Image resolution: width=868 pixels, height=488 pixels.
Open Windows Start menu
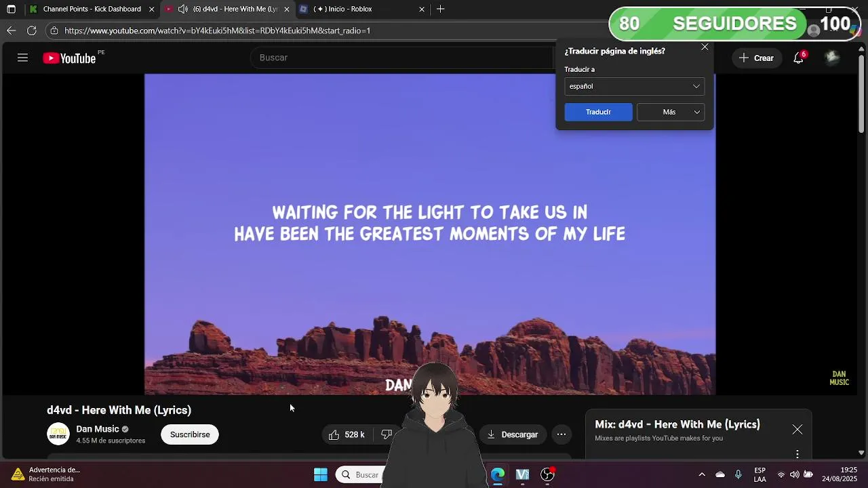[x=321, y=474]
